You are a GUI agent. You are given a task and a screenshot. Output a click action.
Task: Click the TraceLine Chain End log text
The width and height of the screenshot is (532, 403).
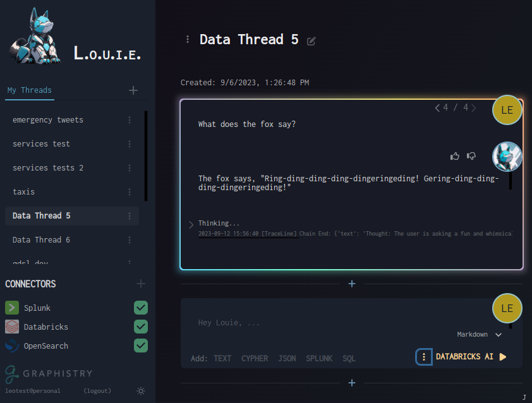[355, 234]
